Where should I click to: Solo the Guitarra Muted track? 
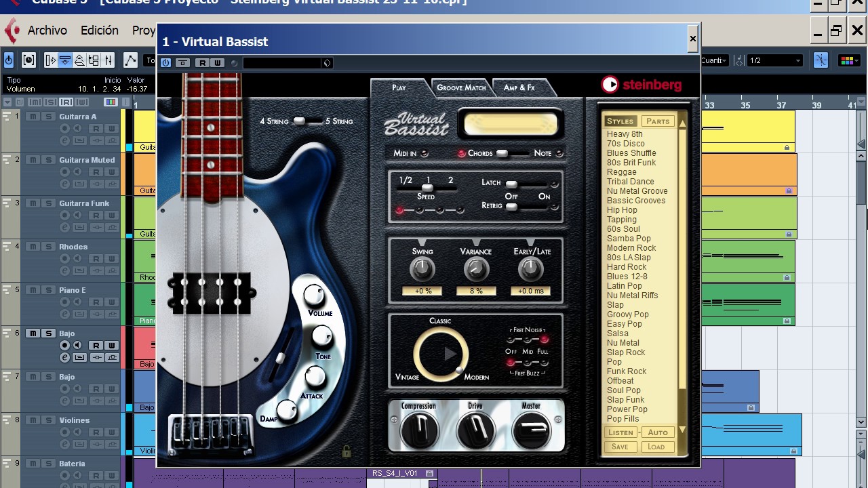48,160
